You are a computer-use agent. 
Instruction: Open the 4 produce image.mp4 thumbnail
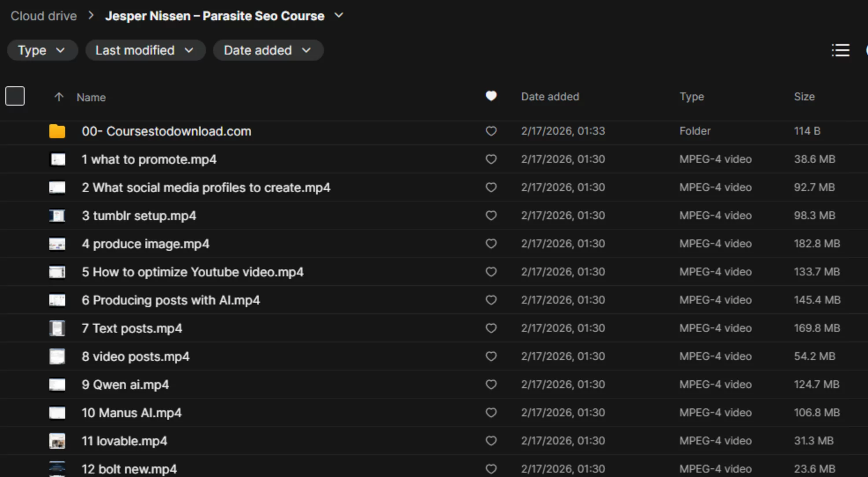57,244
